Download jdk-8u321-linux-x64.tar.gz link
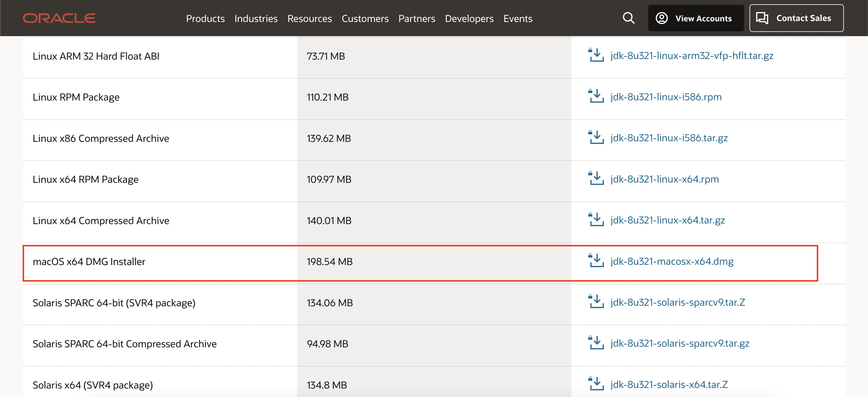 [668, 220]
